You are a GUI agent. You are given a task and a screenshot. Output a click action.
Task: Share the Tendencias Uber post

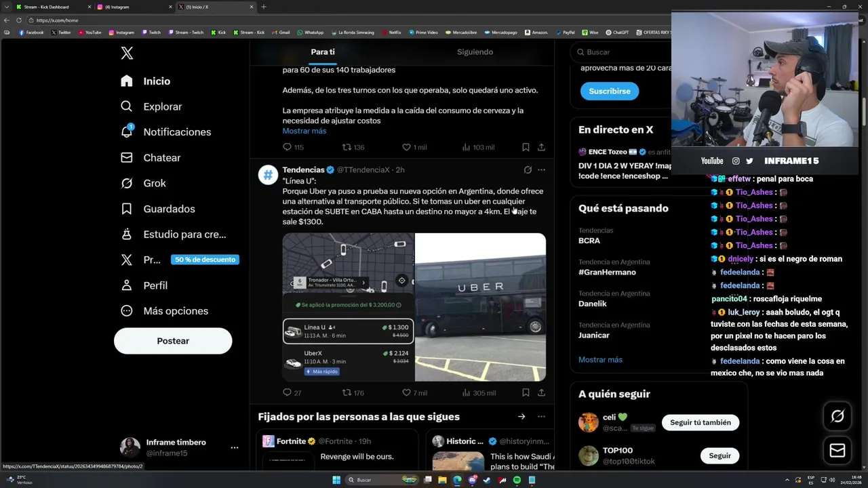coord(541,392)
